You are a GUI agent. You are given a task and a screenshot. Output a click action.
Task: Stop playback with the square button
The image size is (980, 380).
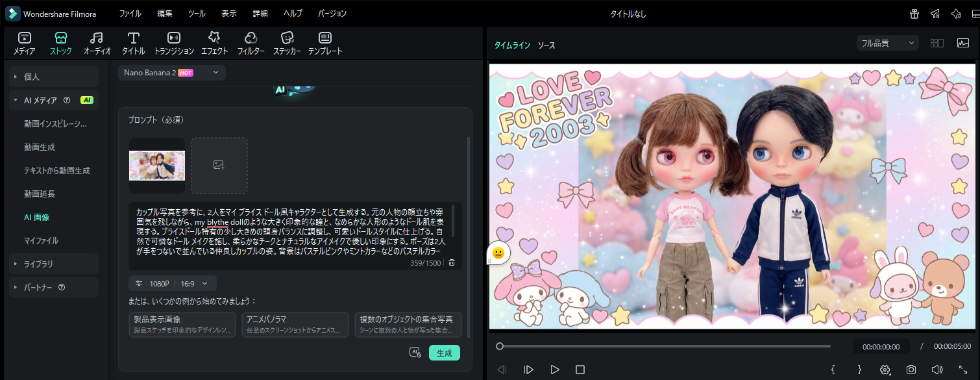tap(580, 369)
